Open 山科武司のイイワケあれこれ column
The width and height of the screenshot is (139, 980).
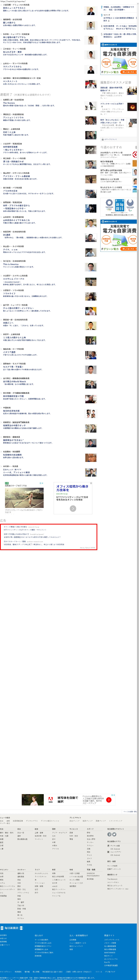pos(16,220)
